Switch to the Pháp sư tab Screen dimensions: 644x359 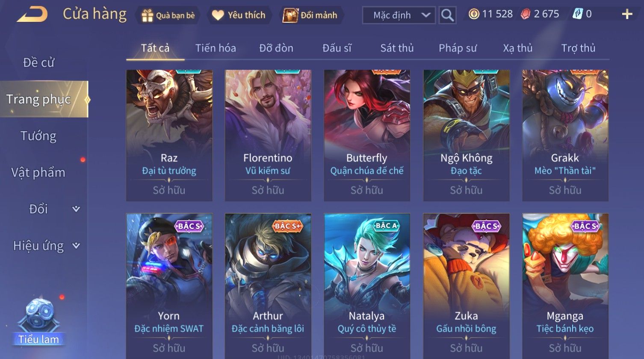click(x=458, y=48)
